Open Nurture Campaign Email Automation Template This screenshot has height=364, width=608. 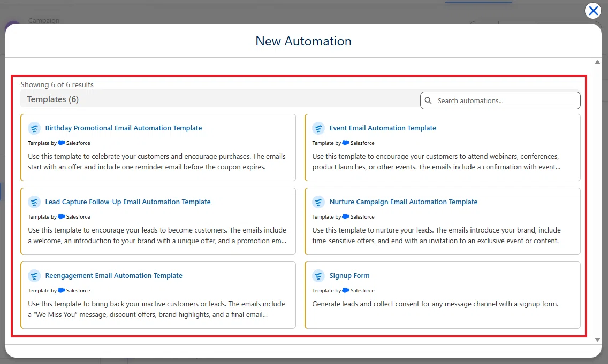pyautogui.click(x=403, y=202)
